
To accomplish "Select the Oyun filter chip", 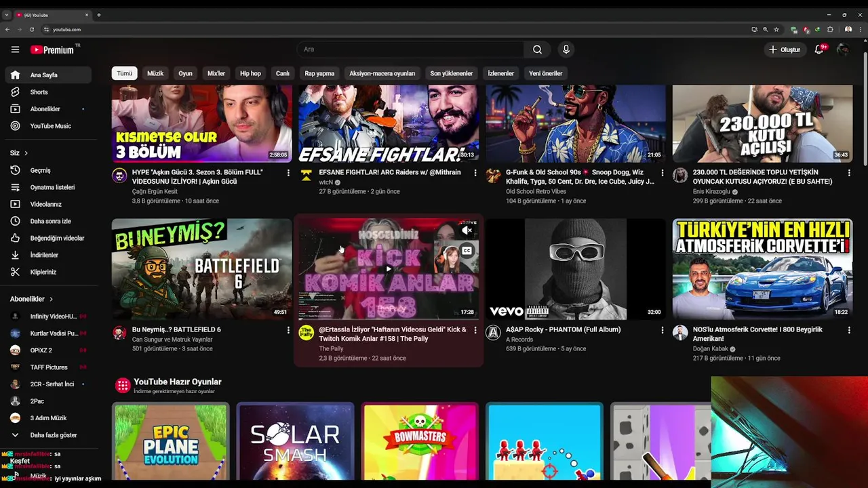I will pyautogui.click(x=186, y=73).
